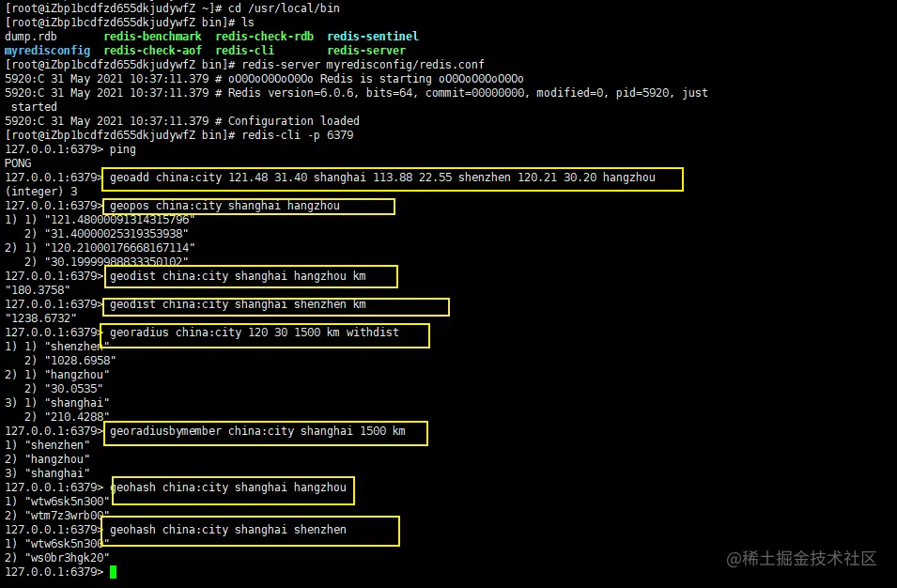Click the redis-server entry in the ls output
Viewport: 897px width, 588px height.
tap(366, 51)
